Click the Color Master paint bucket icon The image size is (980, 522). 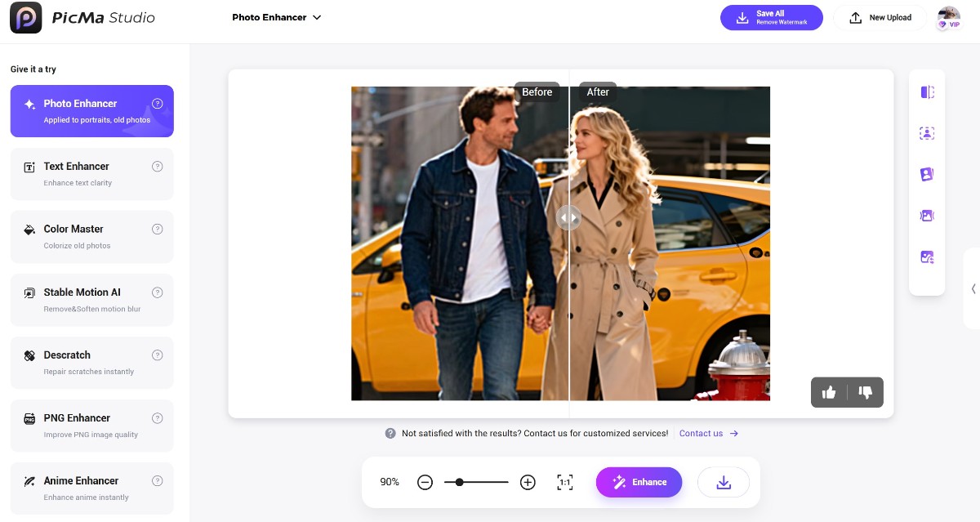[x=29, y=230]
